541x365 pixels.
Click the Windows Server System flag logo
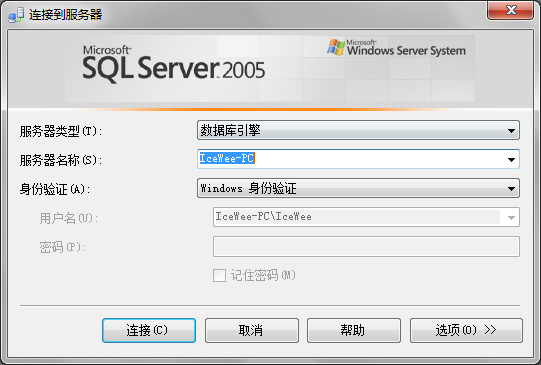coord(336,47)
